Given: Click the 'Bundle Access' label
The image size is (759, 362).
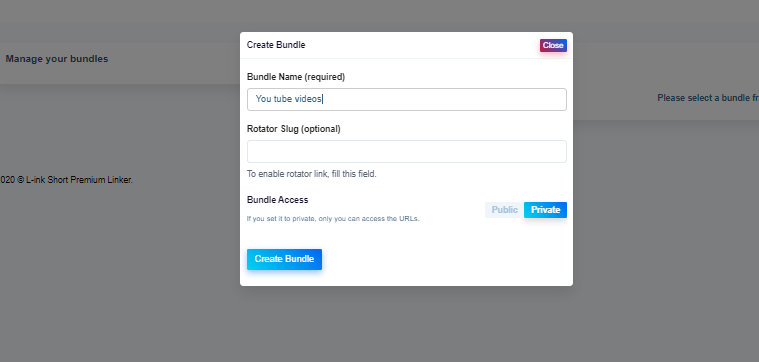Looking at the screenshot, I should pos(277,200).
